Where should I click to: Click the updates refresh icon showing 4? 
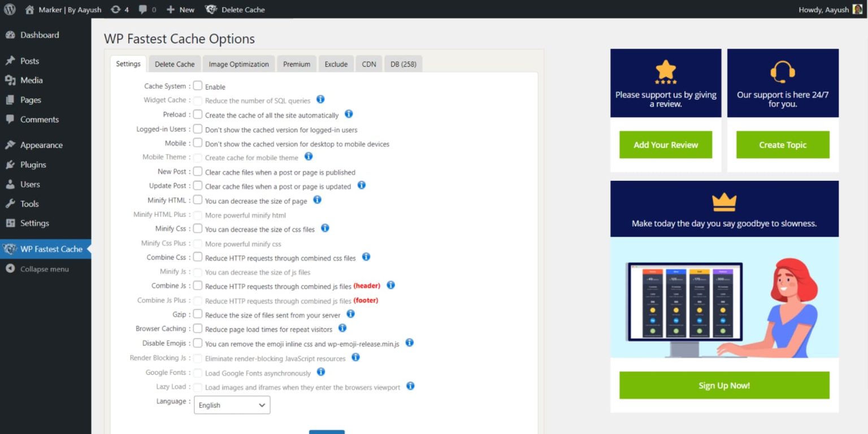[x=115, y=9]
